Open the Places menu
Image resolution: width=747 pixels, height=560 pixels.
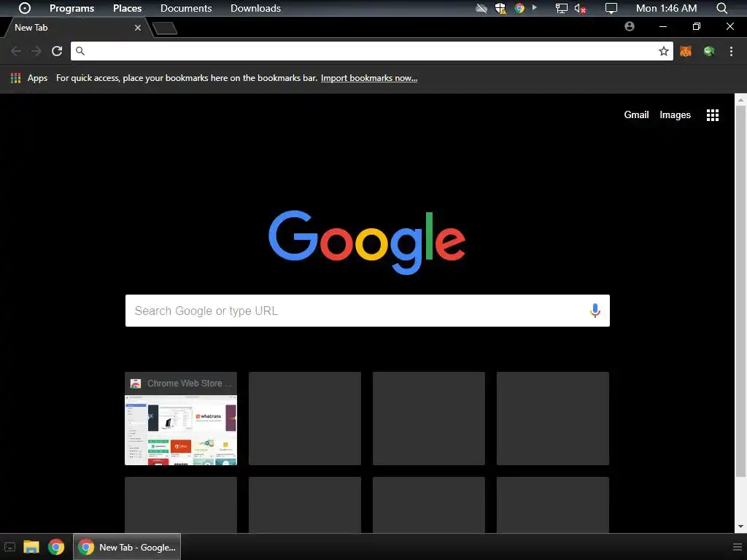[127, 8]
